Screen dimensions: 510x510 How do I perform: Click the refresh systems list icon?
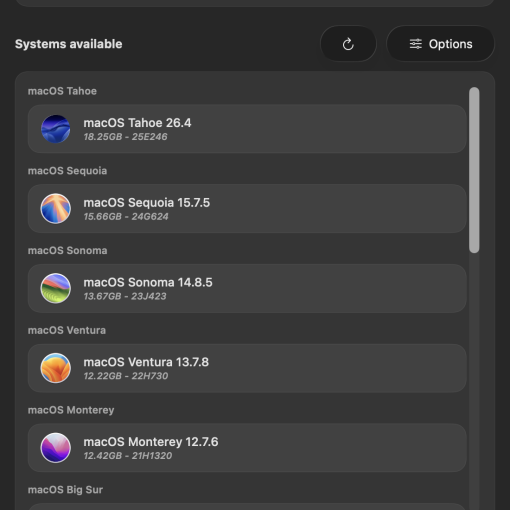(348, 44)
